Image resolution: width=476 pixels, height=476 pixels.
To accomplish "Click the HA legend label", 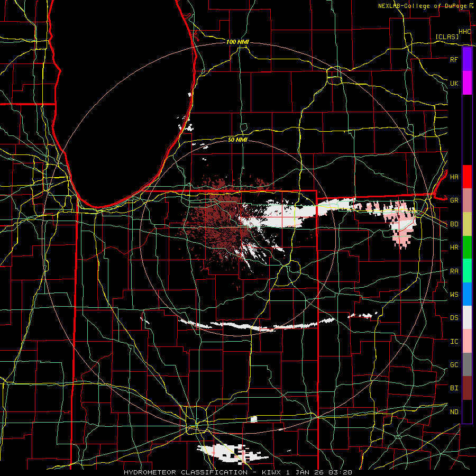I will [454, 177].
